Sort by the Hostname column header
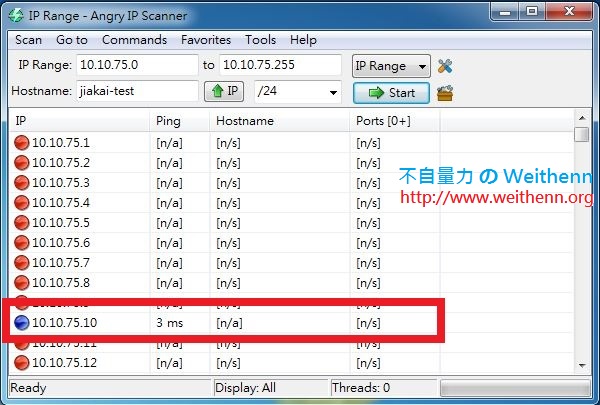The image size is (600, 405). click(280, 121)
